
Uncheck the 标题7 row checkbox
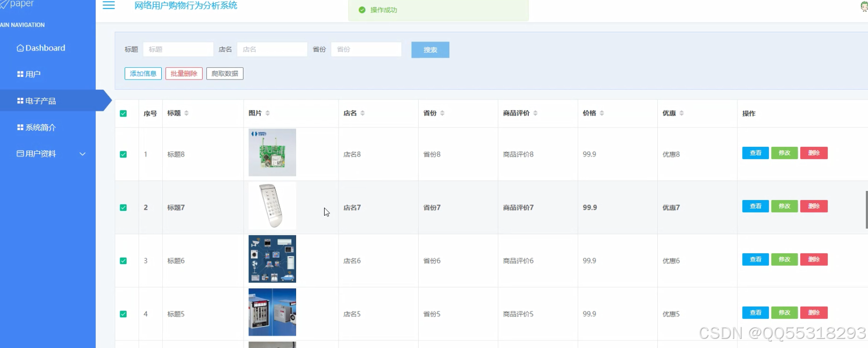(x=123, y=208)
